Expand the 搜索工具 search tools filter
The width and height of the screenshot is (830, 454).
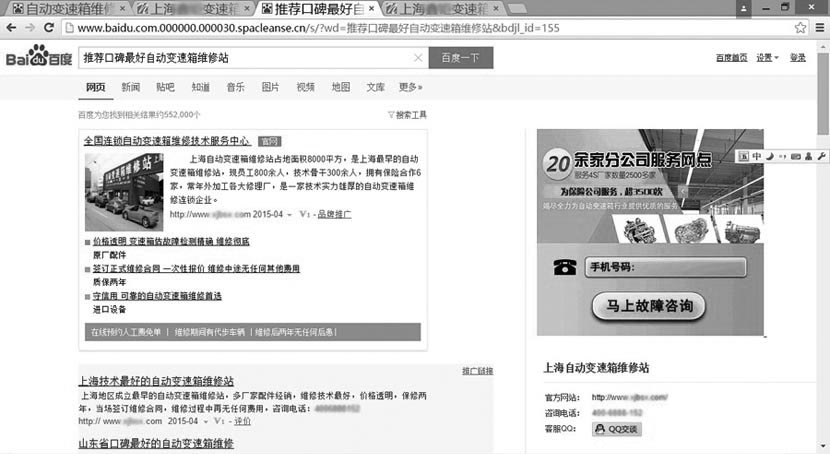(407, 115)
